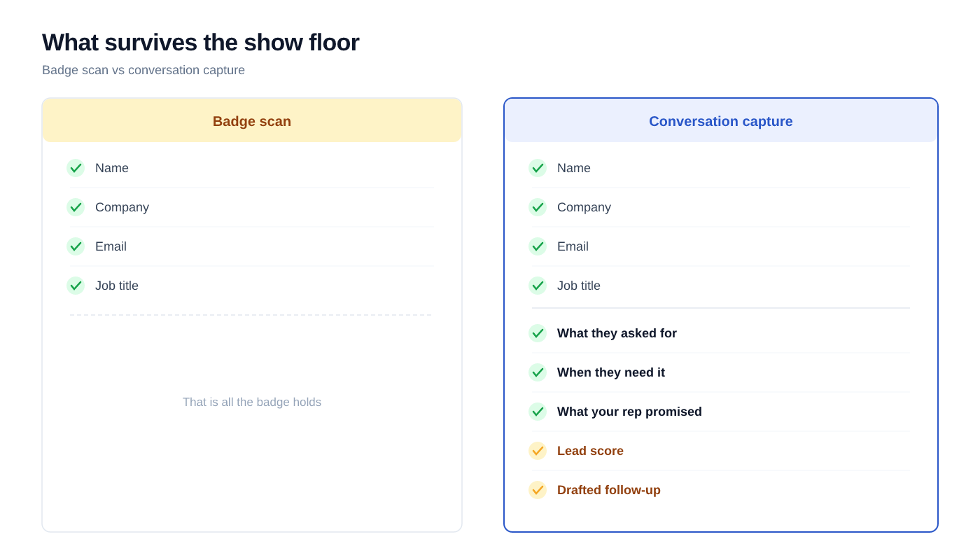Click the green check beside What they asked for

click(x=538, y=333)
